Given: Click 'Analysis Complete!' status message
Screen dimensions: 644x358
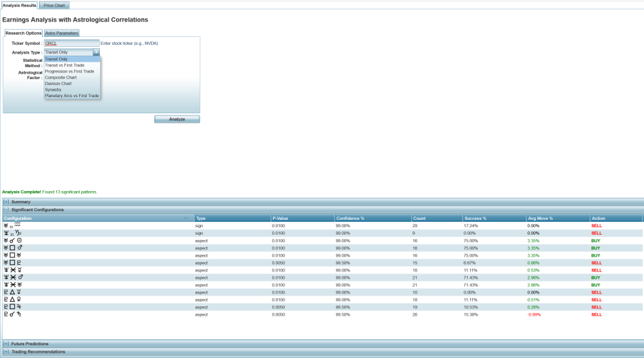Looking at the screenshot, I should (21, 192).
